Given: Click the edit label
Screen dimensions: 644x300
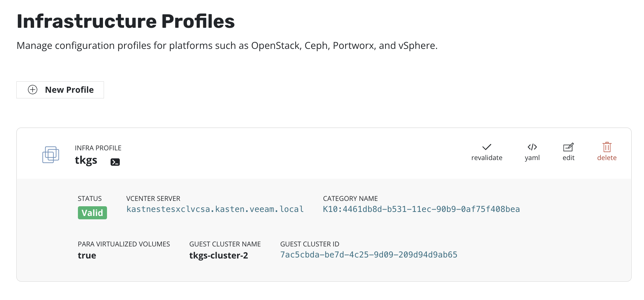Looking at the screenshot, I should tap(568, 158).
